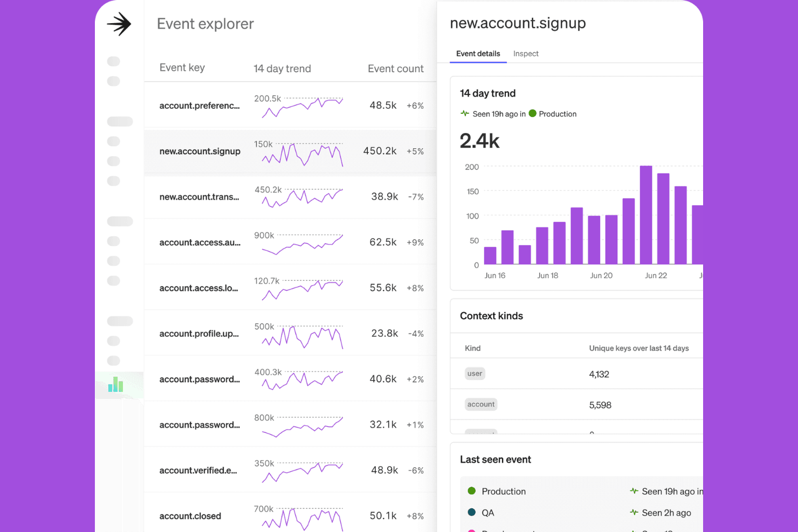Click the Production label in Last seen event
This screenshot has width=798, height=532.
[504, 491]
